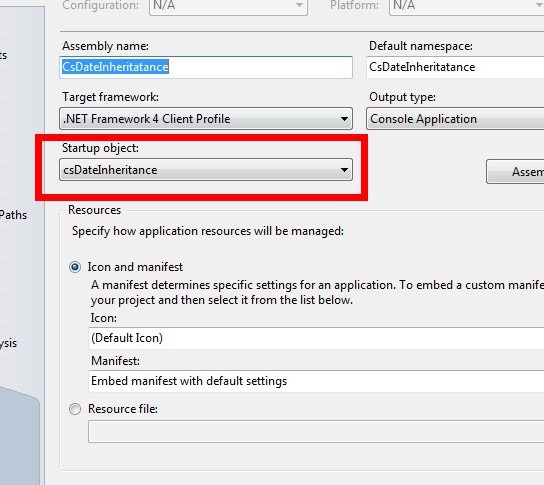Select the Resource file radio button
This screenshot has height=485, width=544.
coord(75,409)
